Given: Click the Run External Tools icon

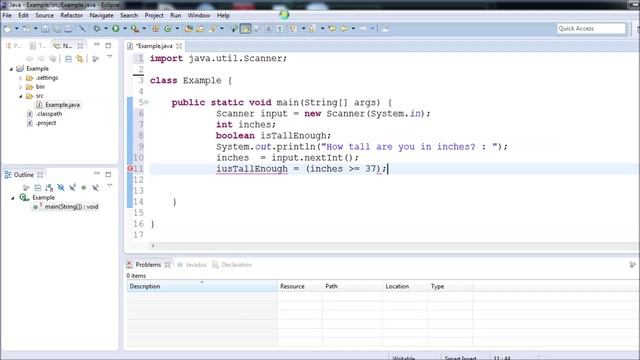Looking at the screenshot, I should (x=135, y=29).
